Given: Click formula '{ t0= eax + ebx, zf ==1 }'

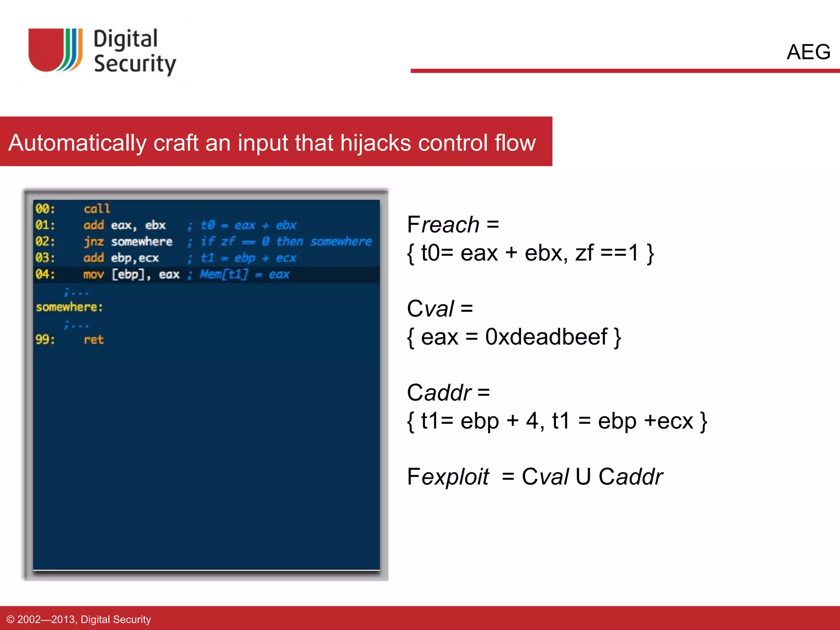Looking at the screenshot, I should pyautogui.click(x=530, y=253).
